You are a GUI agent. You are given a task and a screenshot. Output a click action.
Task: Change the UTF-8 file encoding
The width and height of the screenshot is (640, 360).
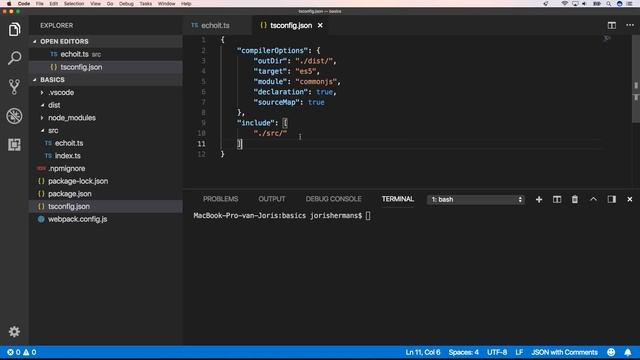pos(497,352)
